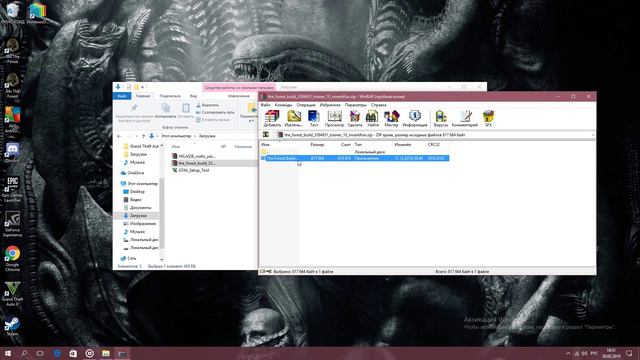Expand the WinRAR archive path dropdown
The height and width of the screenshot is (360, 640).
pos(593,135)
